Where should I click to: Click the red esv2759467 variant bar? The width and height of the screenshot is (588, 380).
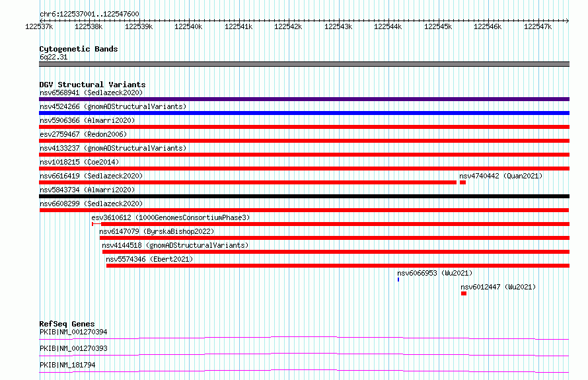(x=304, y=141)
